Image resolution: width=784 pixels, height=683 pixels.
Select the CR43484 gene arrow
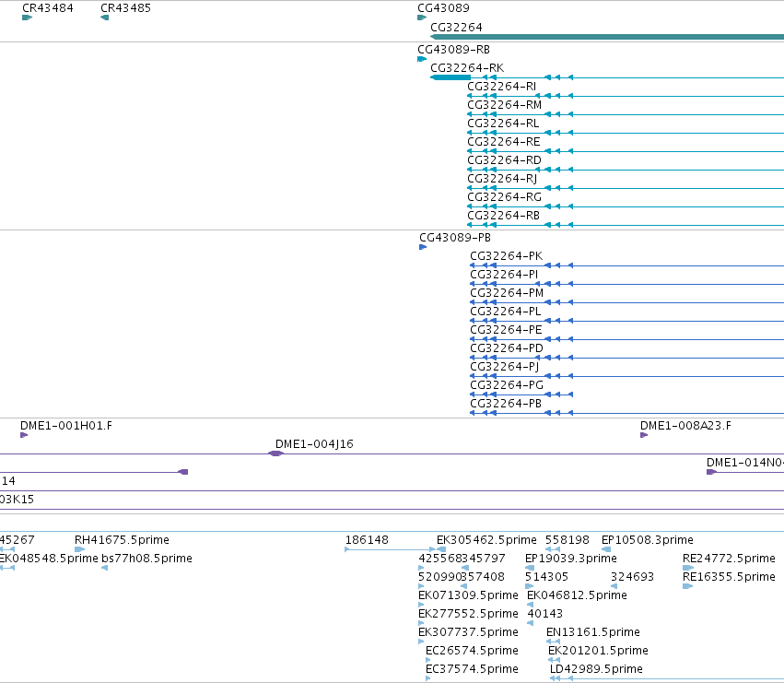(x=27, y=18)
